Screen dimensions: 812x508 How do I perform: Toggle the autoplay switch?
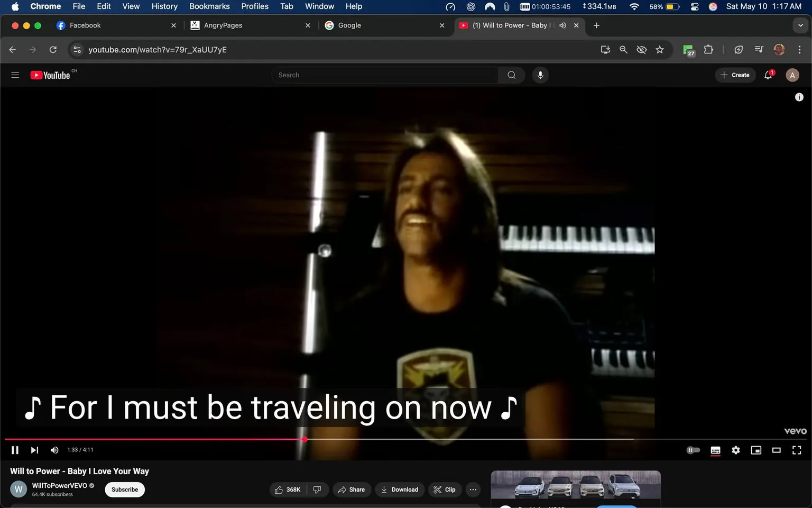(x=693, y=450)
